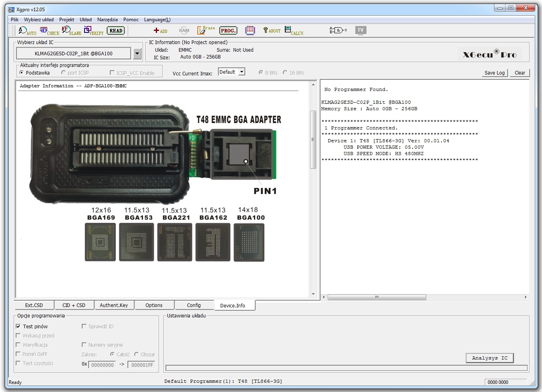Click the BGA169 chip thumbnail

click(100, 242)
